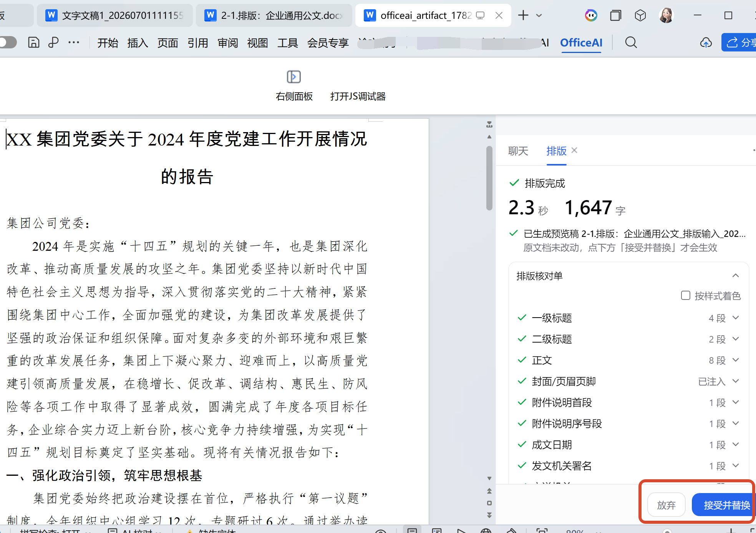Switch to the 聊天 panel tab
This screenshot has height=533, width=756.
518,151
